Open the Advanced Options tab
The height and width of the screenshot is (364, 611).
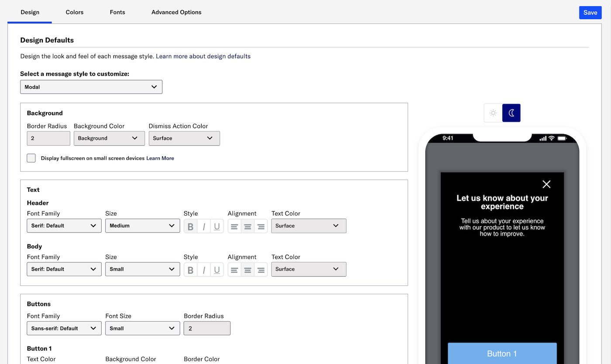[176, 12]
